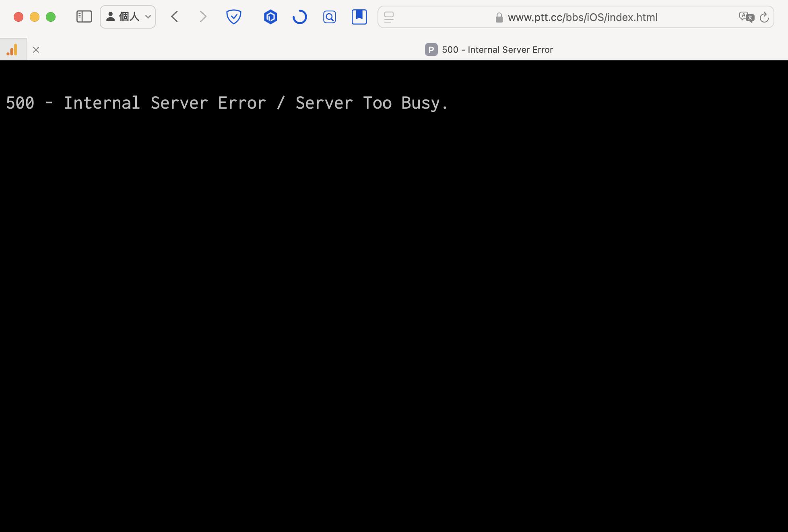
Task: Open the blue bookmark extension icon
Action: [359, 17]
